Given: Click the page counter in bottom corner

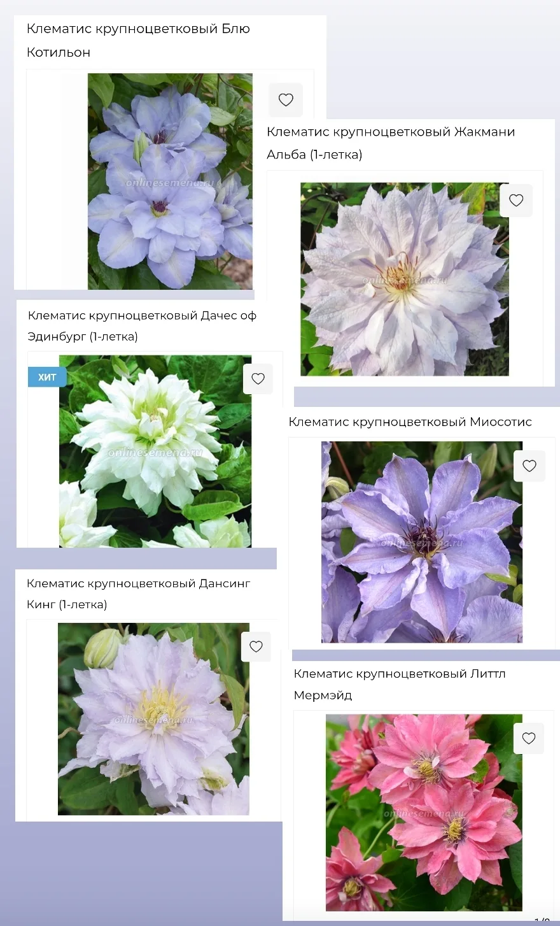Looking at the screenshot, I should [x=542, y=920].
